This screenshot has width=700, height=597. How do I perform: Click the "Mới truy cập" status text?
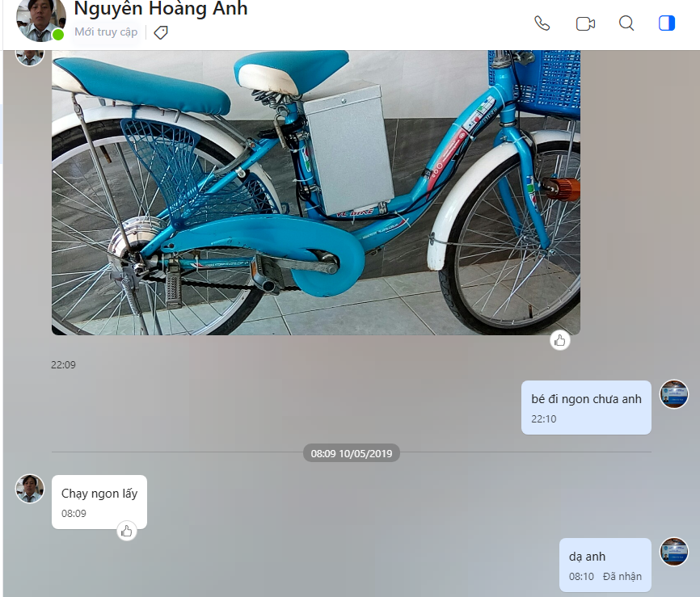click(106, 32)
